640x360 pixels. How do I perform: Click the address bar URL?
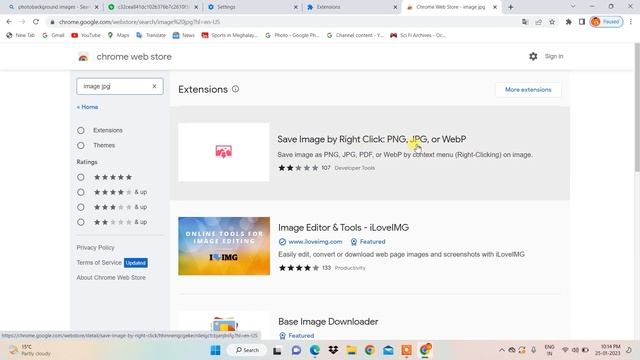[140, 22]
